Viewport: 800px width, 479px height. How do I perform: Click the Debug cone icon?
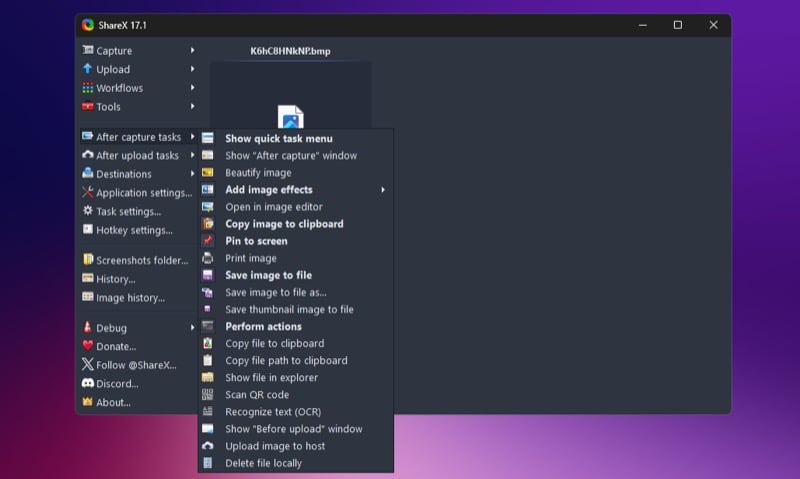pyautogui.click(x=88, y=327)
